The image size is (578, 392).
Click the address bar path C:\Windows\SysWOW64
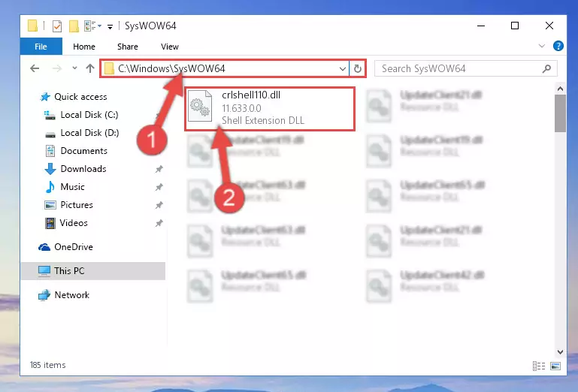pos(171,68)
